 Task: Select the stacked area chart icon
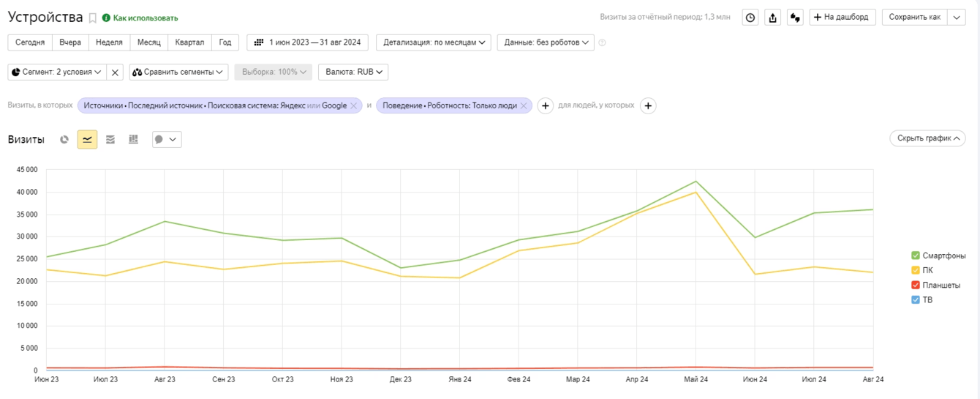pos(110,139)
